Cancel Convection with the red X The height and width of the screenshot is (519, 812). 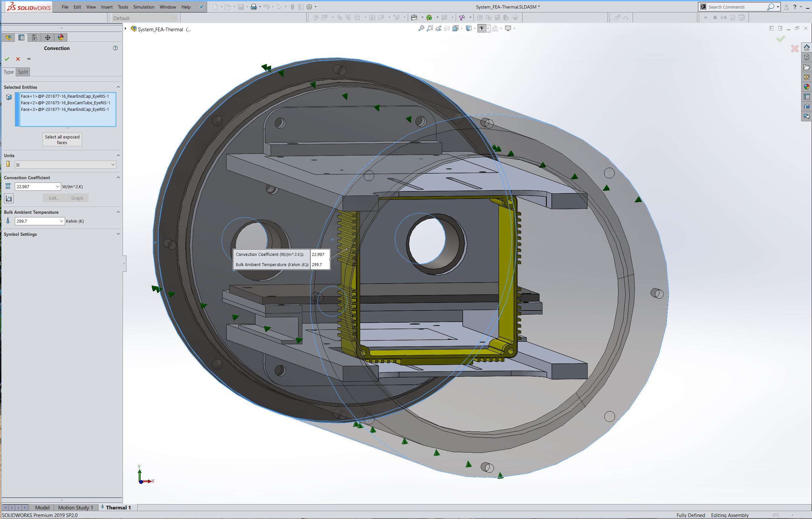[x=18, y=59]
